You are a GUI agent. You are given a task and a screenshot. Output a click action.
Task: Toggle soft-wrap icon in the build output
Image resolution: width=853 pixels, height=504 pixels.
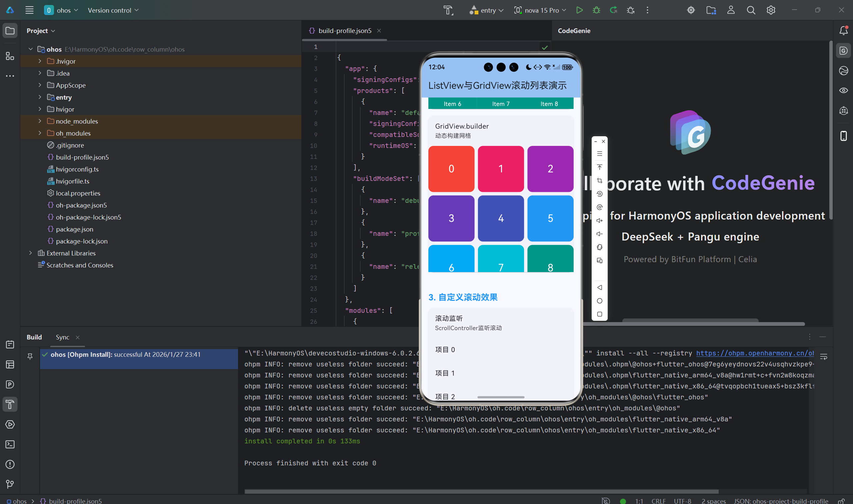pos(824,357)
